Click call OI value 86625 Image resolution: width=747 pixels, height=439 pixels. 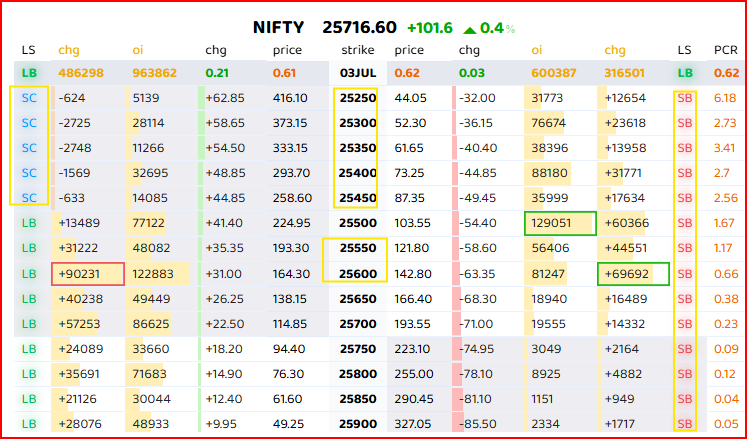click(x=151, y=324)
